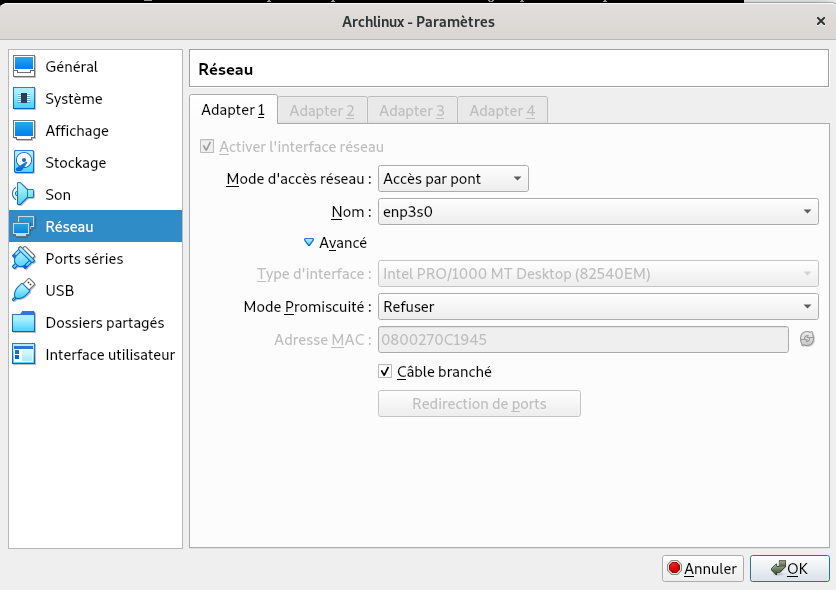Image resolution: width=836 pixels, height=590 pixels.
Task: Click the Dossiers partagés folder icon
Action: pos(24,322)
